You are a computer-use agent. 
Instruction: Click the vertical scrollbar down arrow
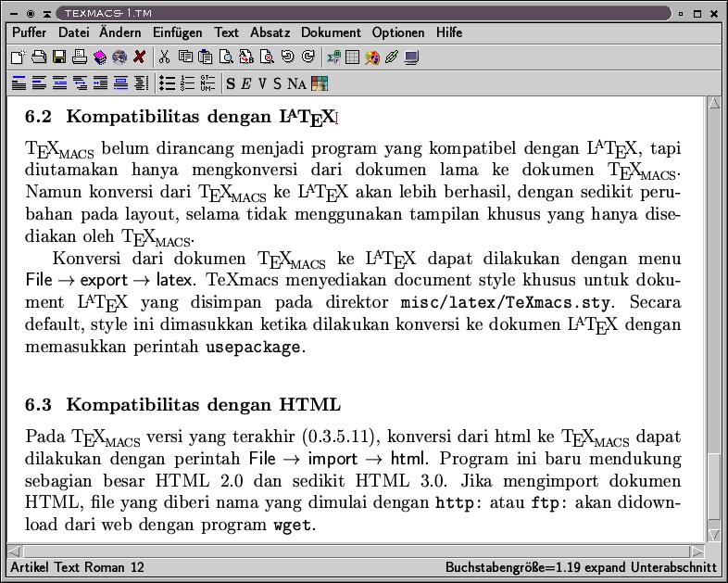[714, 534]
